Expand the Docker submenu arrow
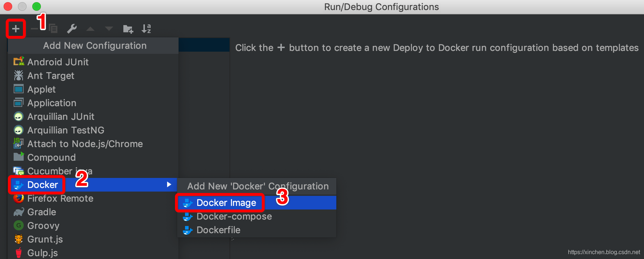 (169, 184)
